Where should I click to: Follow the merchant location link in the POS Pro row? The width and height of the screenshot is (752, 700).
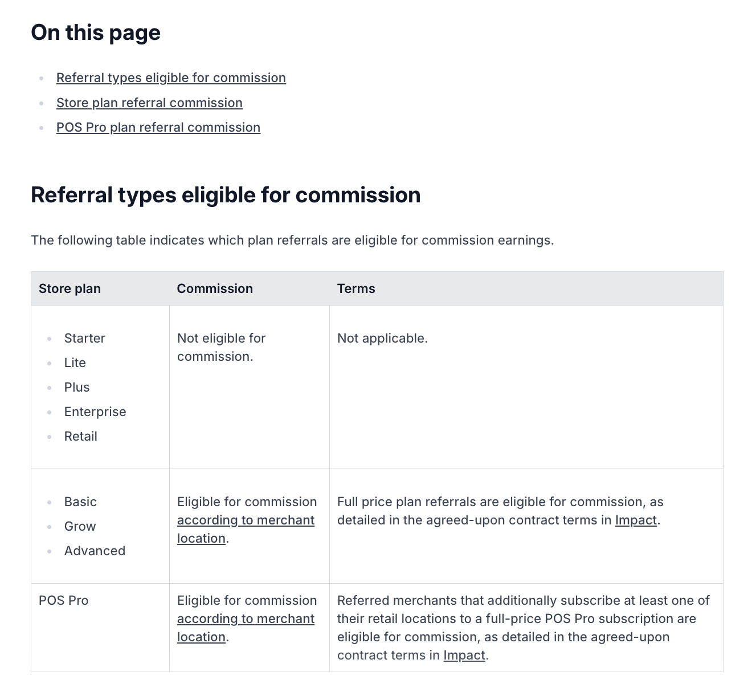click(246, 619)
